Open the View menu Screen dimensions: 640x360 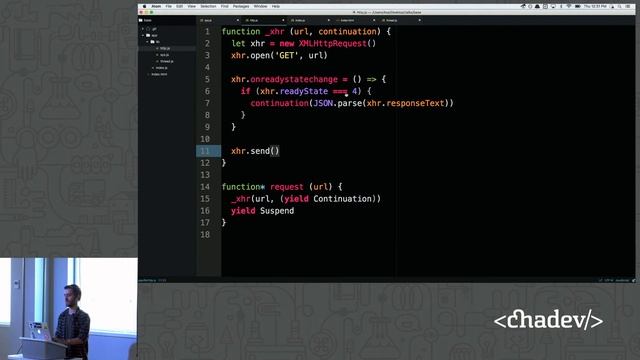click(191, 7)
